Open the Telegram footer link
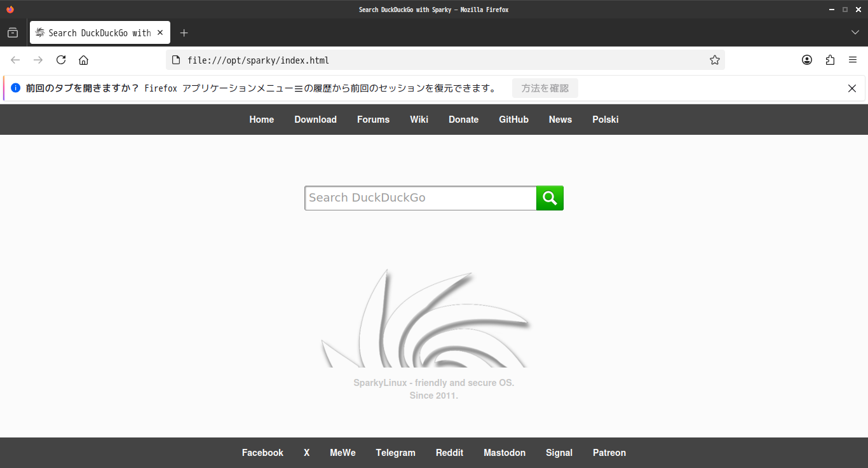The height and width of the screenshot is (468, 868). (395, 453)
